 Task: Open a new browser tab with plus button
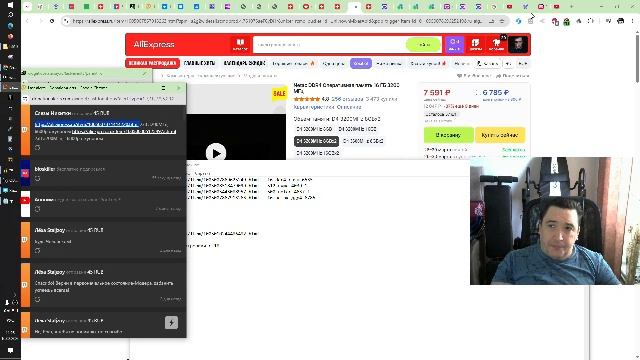pos(571,7)
